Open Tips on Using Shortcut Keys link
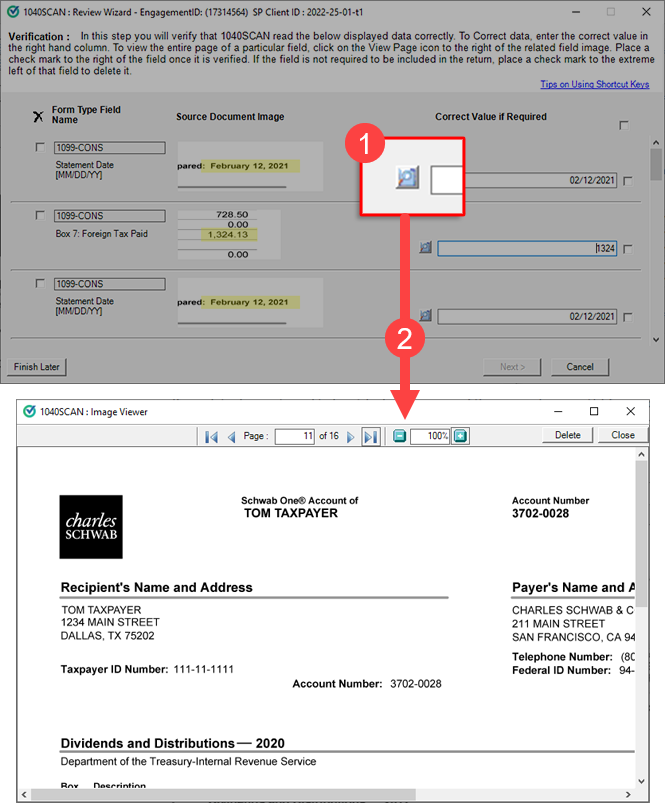 point(594,84)
